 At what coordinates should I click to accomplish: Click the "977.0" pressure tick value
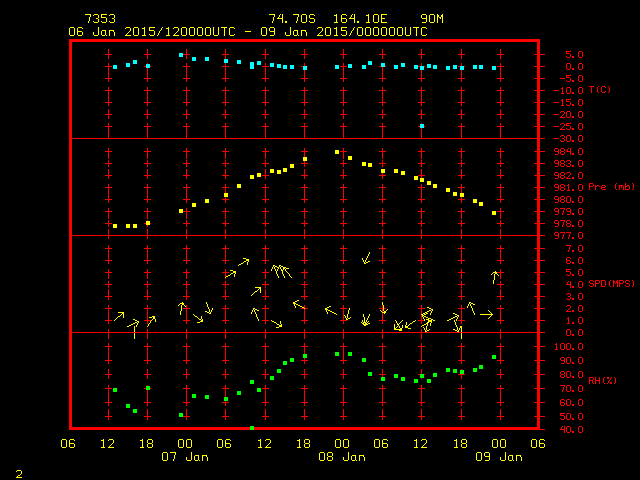(x=568, y=236)
